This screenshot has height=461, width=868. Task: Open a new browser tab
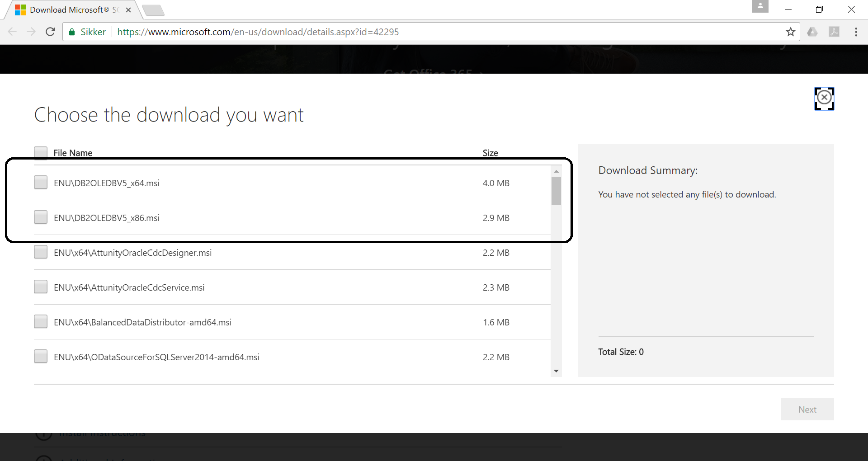tap(153, 10)
